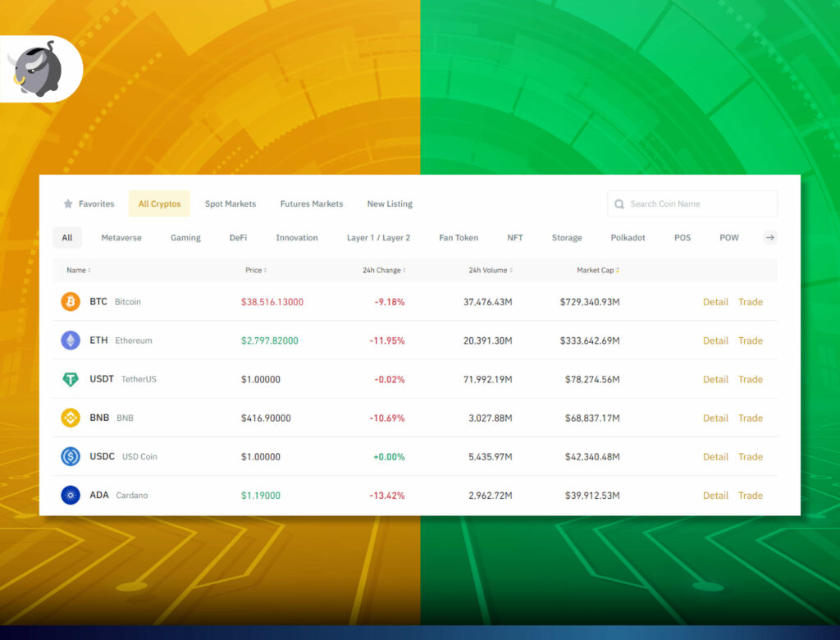Filter by Innovation category
This screenshot has width=840, height=640.
297,237
